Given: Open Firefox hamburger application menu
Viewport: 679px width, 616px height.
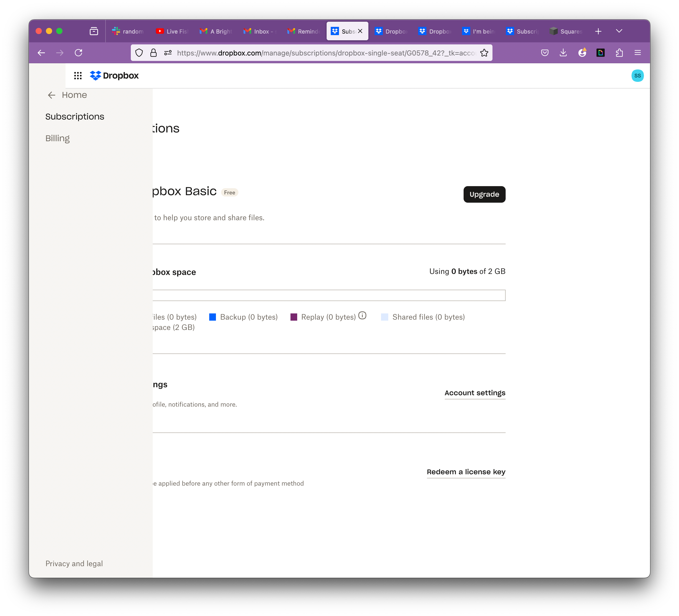Looking at the screenshot, I should [x=637, y=53].
